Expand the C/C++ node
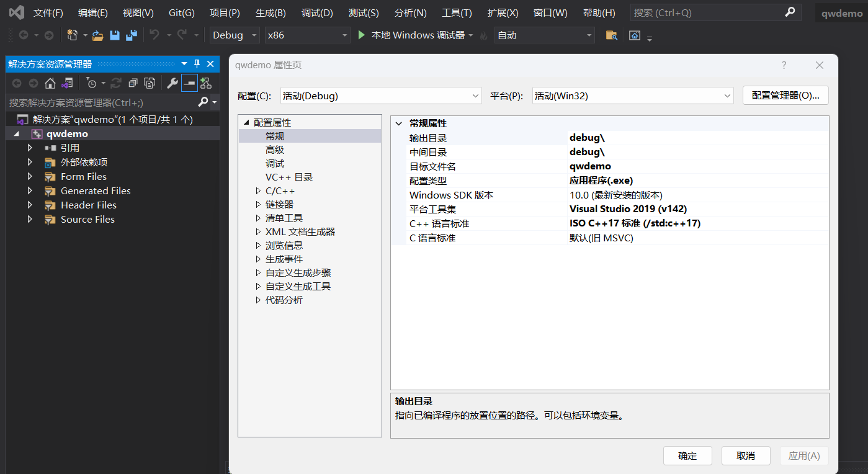 point(259,191)
